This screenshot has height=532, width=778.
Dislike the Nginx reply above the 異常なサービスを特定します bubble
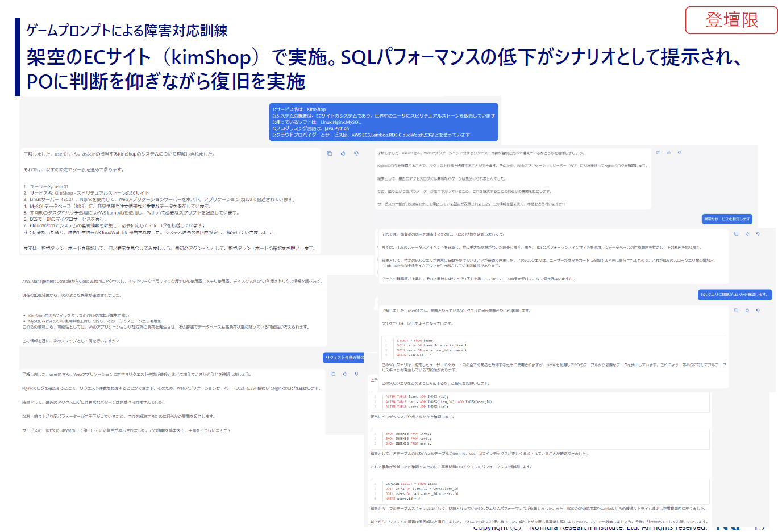679,153
